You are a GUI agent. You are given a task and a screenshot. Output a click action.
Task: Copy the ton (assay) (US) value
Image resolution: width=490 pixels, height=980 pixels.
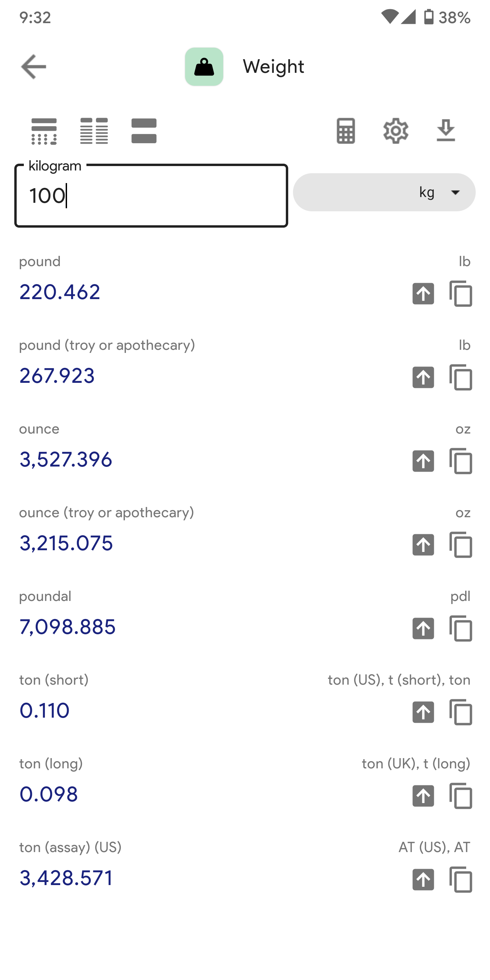(461, 879)
